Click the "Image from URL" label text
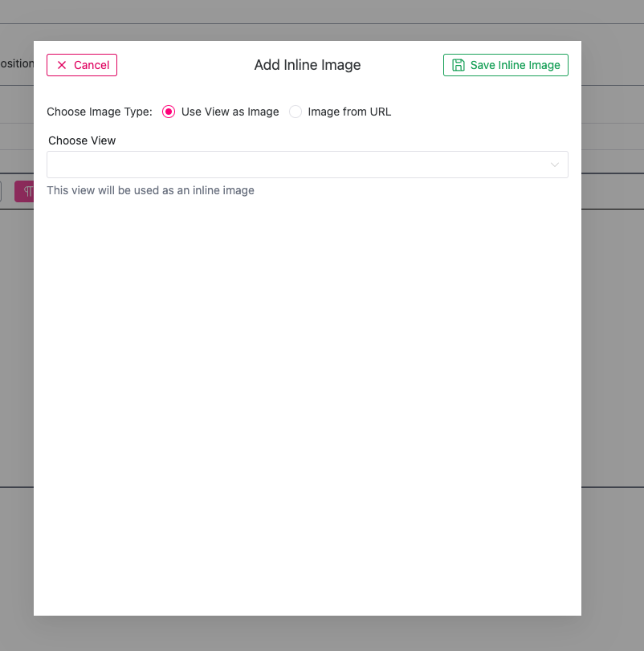This screenshot has width=644, height=651. (x=349, y=112)
